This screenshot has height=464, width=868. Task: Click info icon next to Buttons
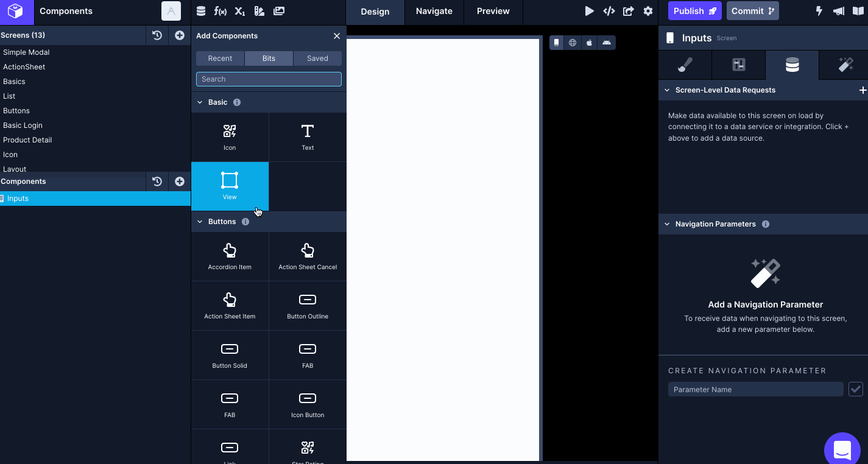(x=245, y=222)
